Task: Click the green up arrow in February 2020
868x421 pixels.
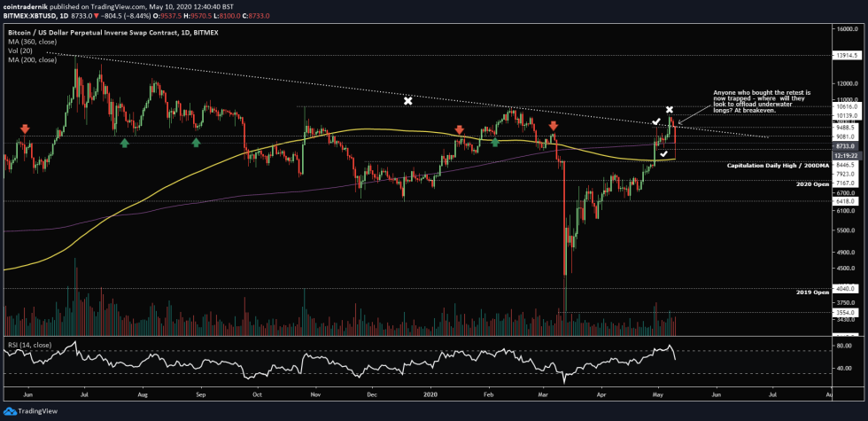Action: [495, 140]
